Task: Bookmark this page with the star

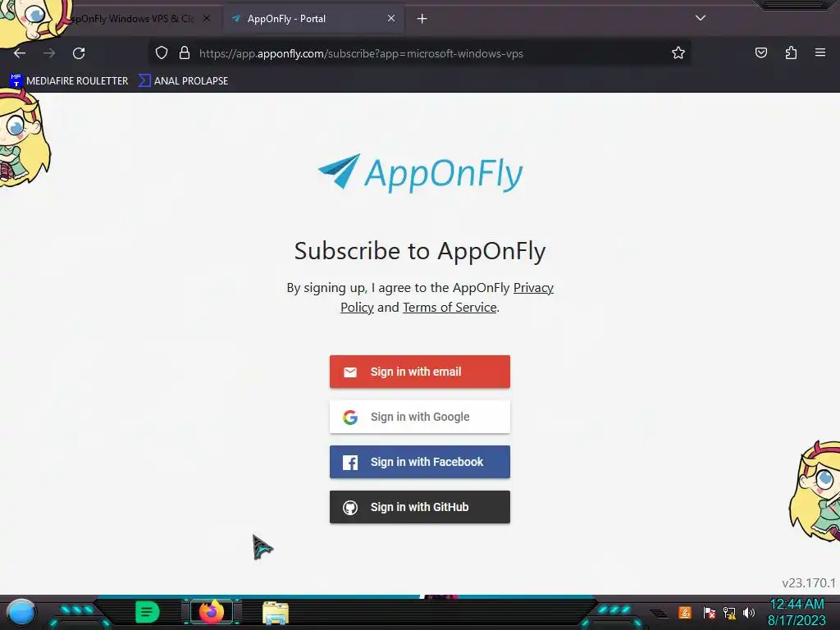Action: [678, 53]
